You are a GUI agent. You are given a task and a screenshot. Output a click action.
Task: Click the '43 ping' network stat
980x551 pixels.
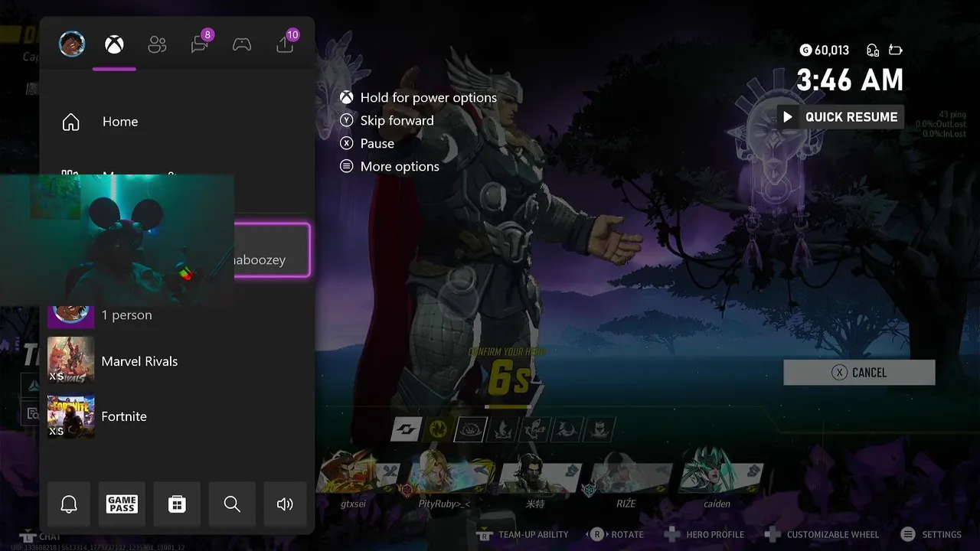(953, 115)
